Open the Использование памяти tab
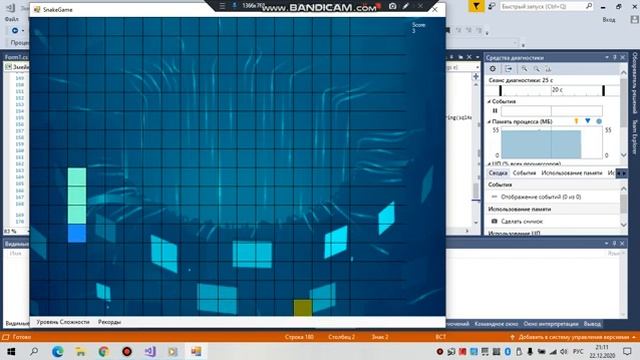 (x=571, y=173)
